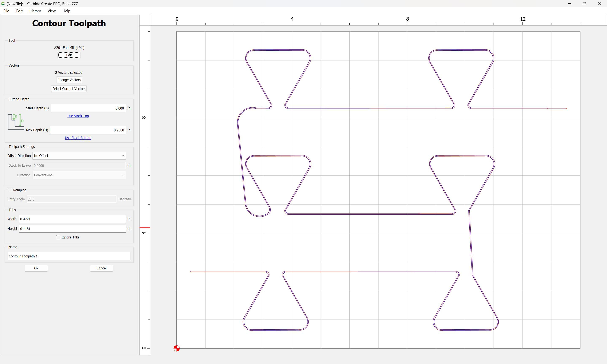This screenshot has width=607, height=364.
Task: Open the Offset Direction dropdown
Action: click(79, 156)
